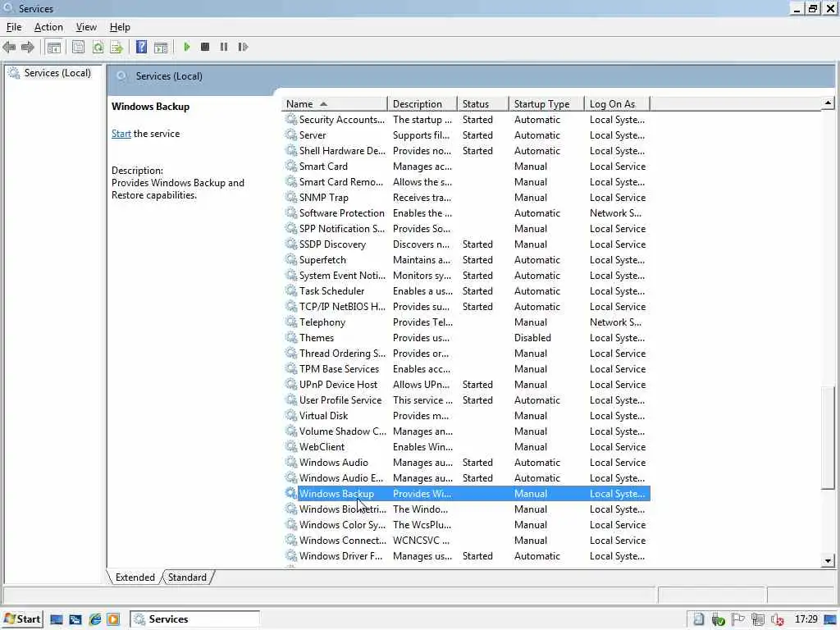This screenshot has height=630, width=840.
Task: Launch Internet Explorer from the taskbar
Action: pyautogui.click(x=95, y=619)
